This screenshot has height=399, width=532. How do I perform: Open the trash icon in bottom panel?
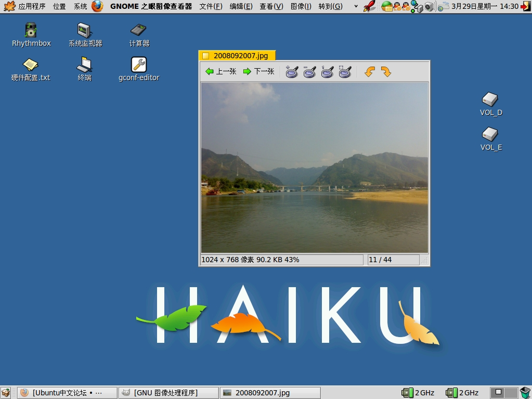tap(525, 393)
